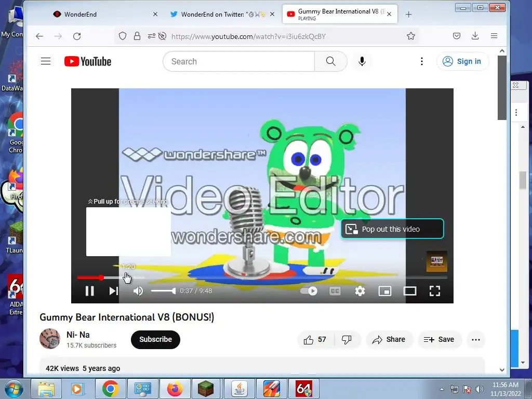Go back to previous page
The height and width of the screenshot is (399, 532).
39,36
